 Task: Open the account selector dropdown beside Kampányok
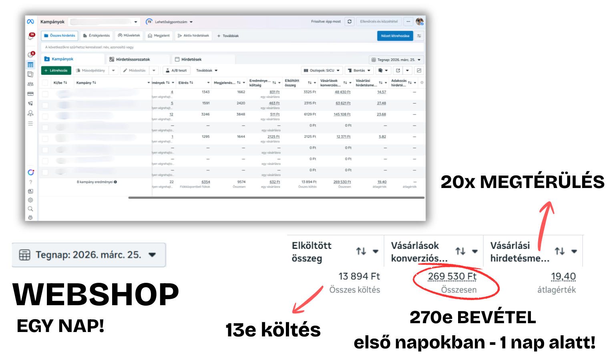[104, 22]
